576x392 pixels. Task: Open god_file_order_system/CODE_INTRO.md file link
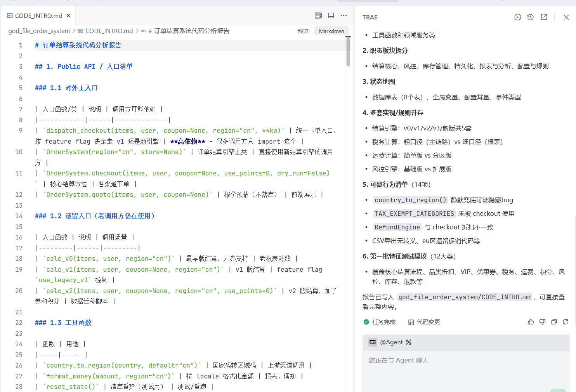(465, 297)
